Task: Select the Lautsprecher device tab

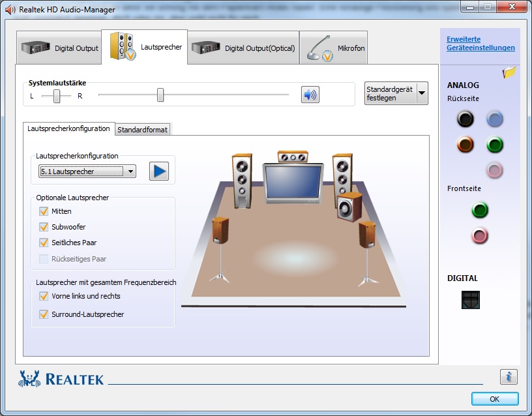Action: [145, 47]
